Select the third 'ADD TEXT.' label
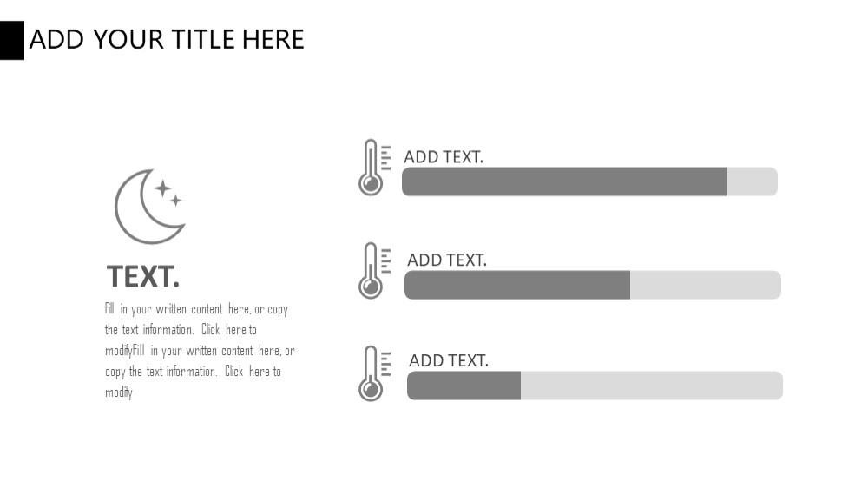 pyautogui.click(x=449, y=360)
